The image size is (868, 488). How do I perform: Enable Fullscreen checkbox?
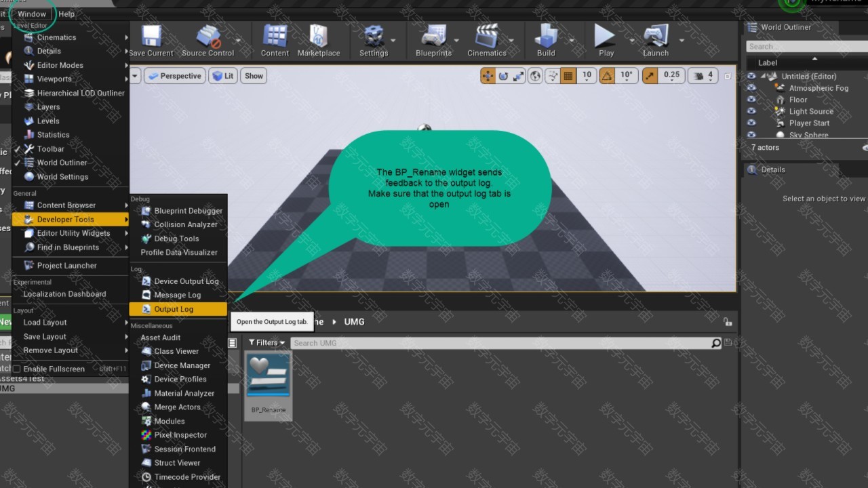coord(17,369)
